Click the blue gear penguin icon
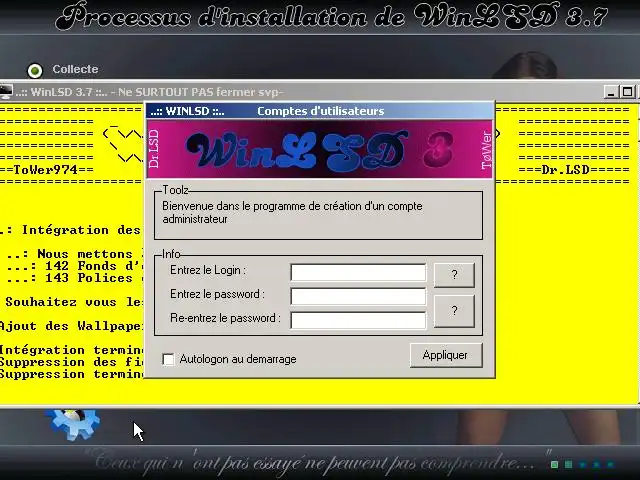The image size is (640, 480). click(x=73, y=424)
